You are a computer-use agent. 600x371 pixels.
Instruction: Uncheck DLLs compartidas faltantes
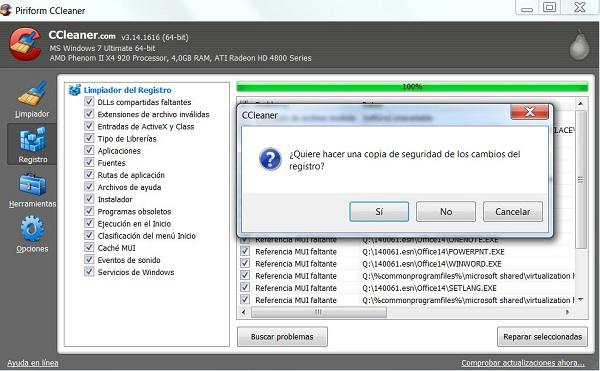point(89,102)
